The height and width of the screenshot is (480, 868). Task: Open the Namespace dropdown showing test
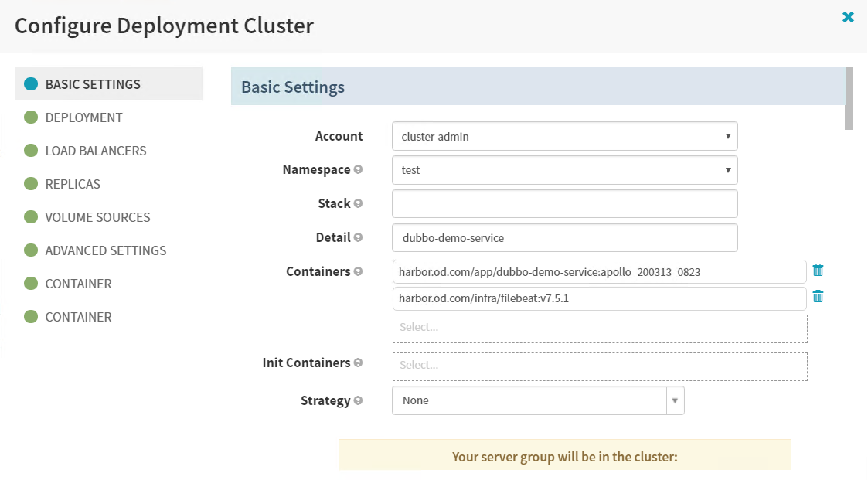pyautogui.click(x=564, y=170)
